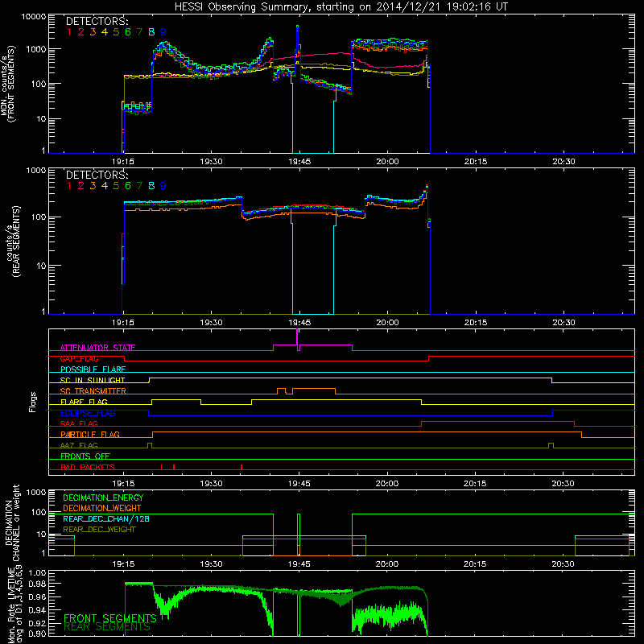Image resolution: width=644 pixels, height=644 pixels.
Task: Click the REAR_DEC_CHAN/128 legend entry
Action: click(106, 518)
